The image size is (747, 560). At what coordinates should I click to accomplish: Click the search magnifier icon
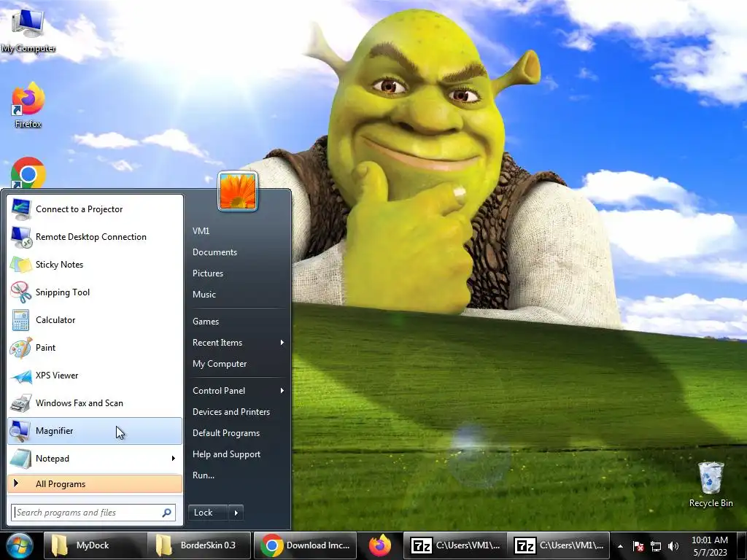[x=167, y=513]
